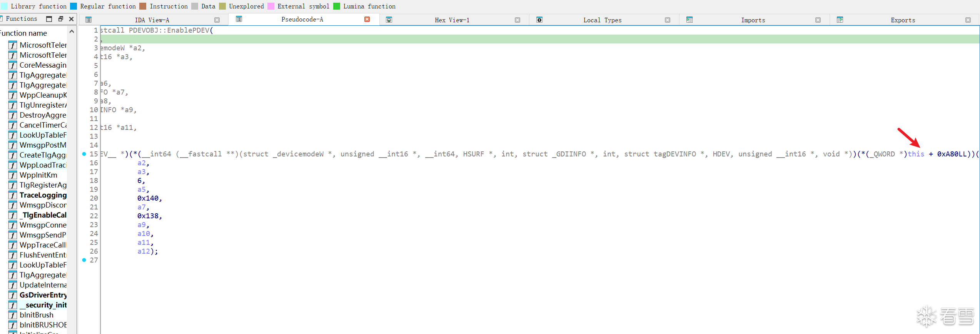Click the HSURF type in line 15
This screenshot has height=334, width=980.
(x=473, y=154)
